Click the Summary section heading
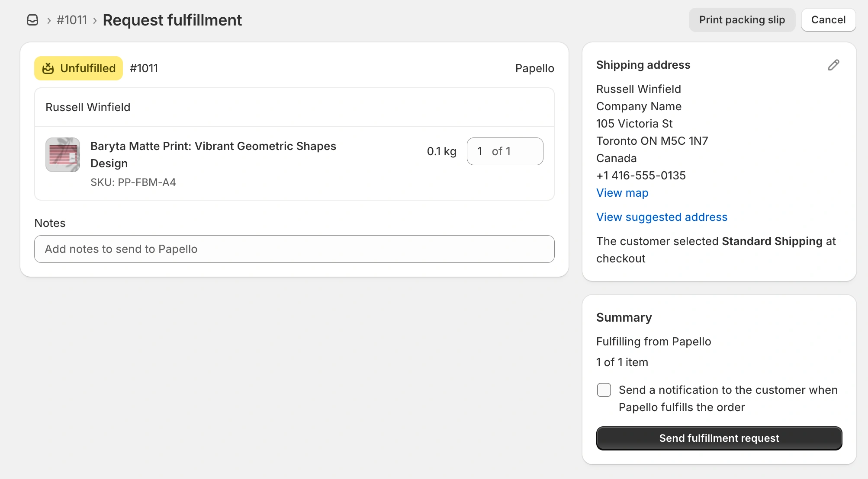Viewport: 868px width, 479px height. tap(624, 317)
